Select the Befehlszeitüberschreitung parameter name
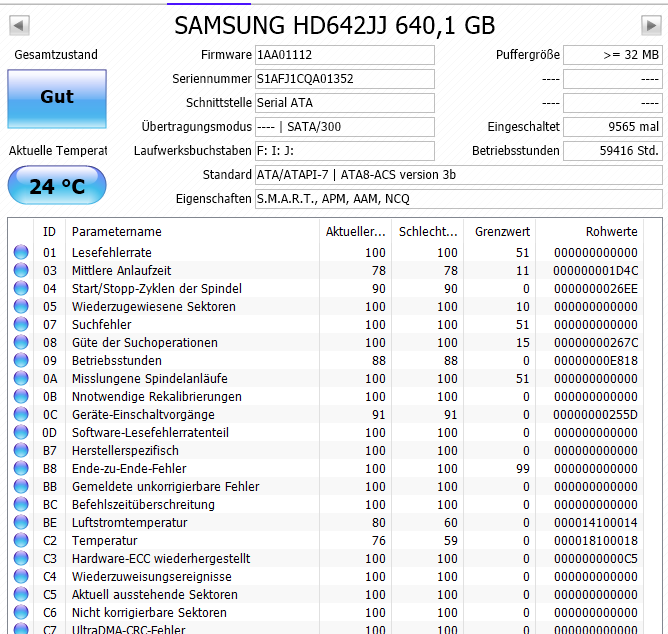This screenshot has height=634, width=668. click(143, 504)
